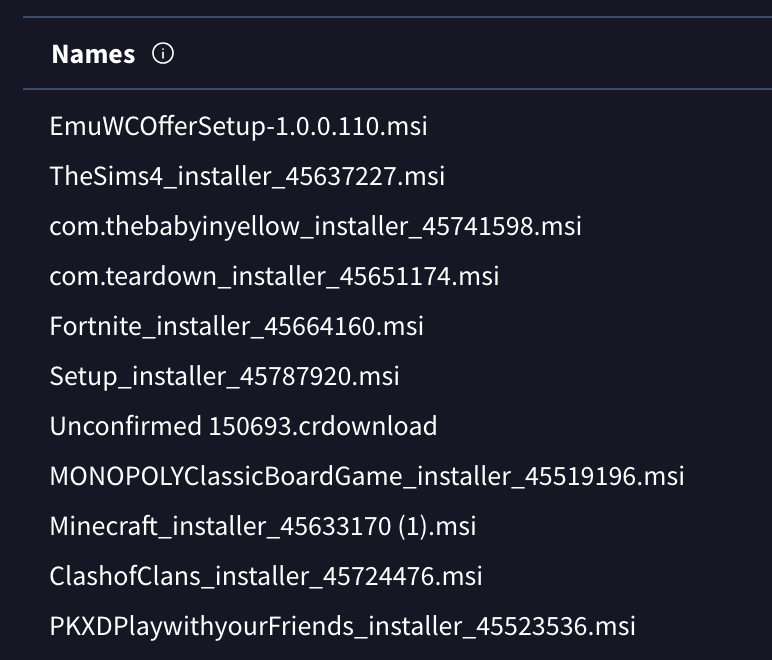
Task: Click com.teardown_installer_45651174.msi entry
Action: click(x=274, y=276)
